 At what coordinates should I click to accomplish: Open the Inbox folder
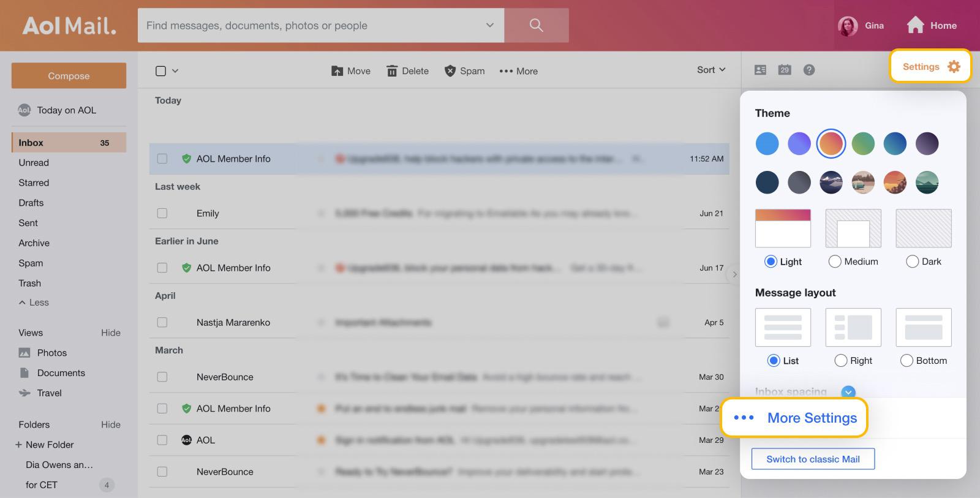click(x=69, y=143)
